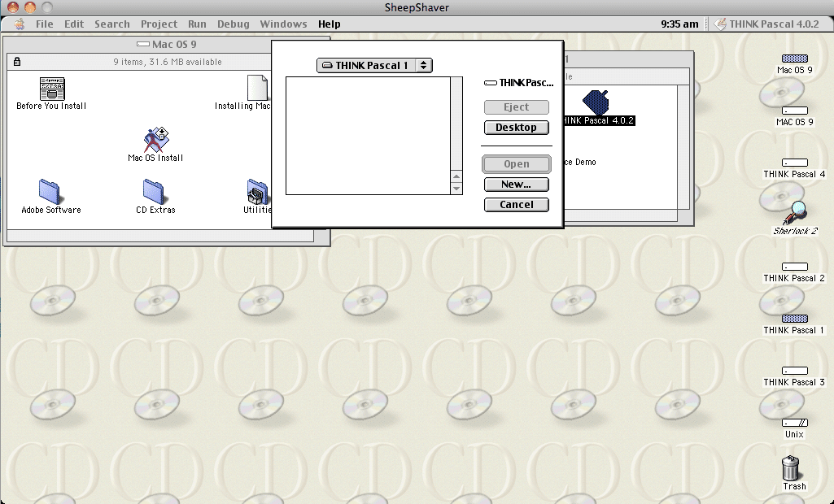Expand the THINK Pascal 1 volume popup

click(374, 65)
